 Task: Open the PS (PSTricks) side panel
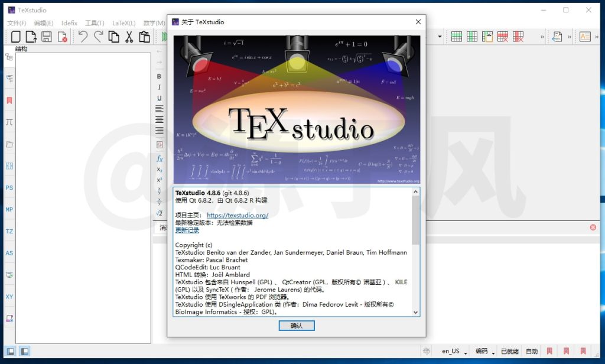pos(9,187)
